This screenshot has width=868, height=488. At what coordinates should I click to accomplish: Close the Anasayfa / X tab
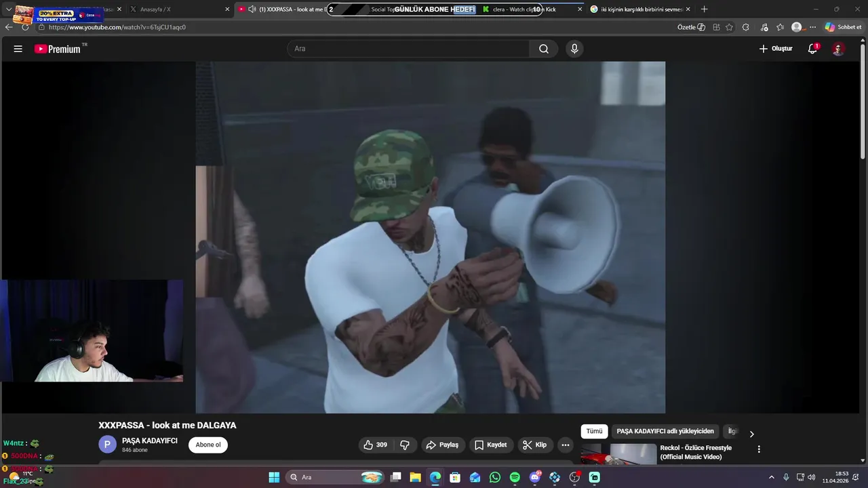tap(227, 9)
